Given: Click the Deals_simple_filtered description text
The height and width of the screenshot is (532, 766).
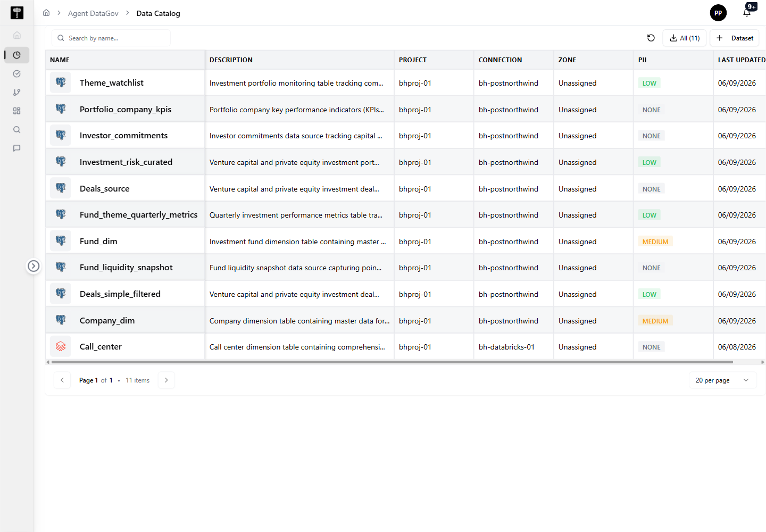Looking at the screenshot, I should (x=294, y=294).
